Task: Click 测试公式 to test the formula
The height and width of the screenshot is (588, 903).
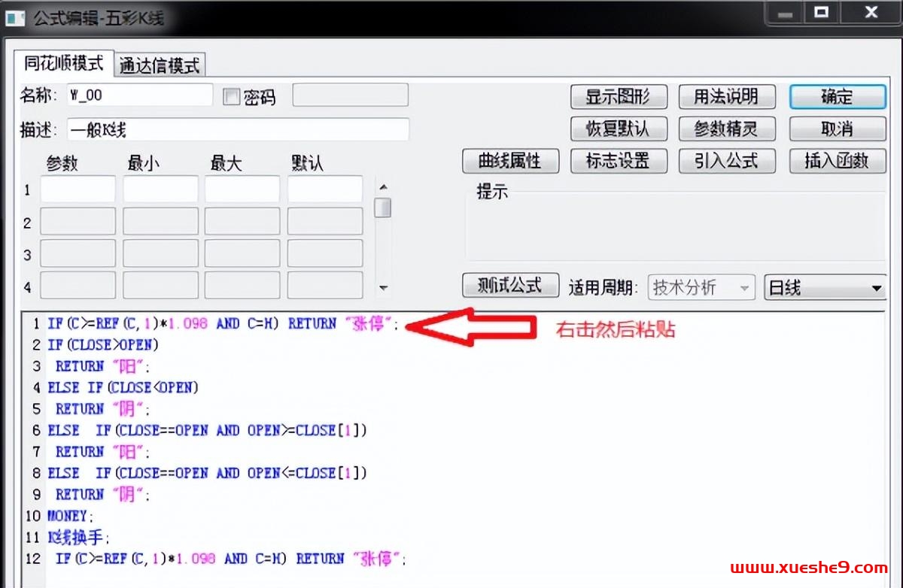Action: click(x=510, y=285)
